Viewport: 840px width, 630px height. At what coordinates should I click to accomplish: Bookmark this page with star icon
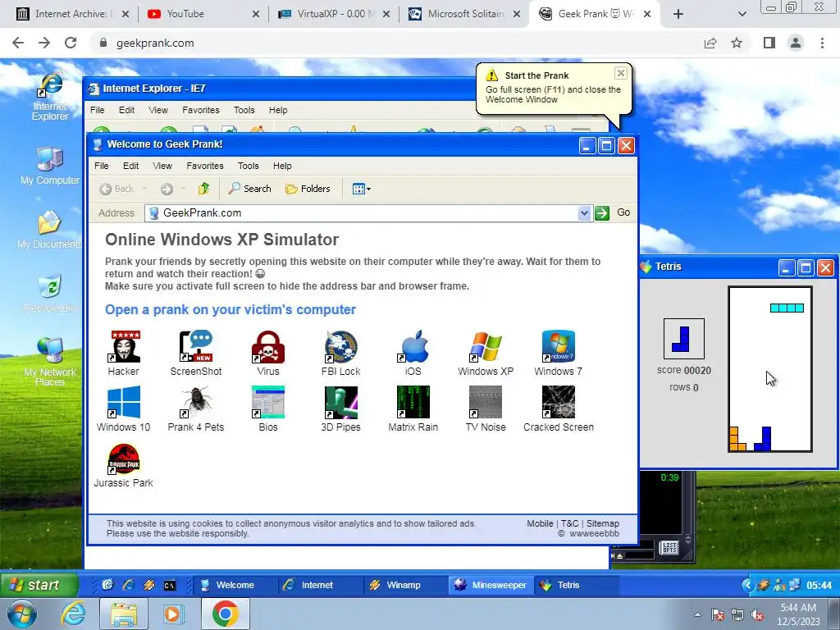[737, 43]
